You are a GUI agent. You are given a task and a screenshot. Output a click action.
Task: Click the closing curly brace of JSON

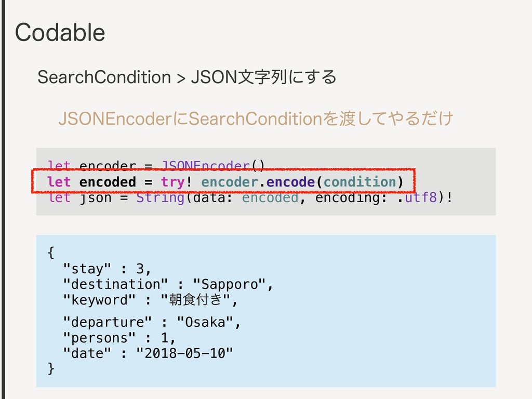pyautogui.click(x=51, y=368)
